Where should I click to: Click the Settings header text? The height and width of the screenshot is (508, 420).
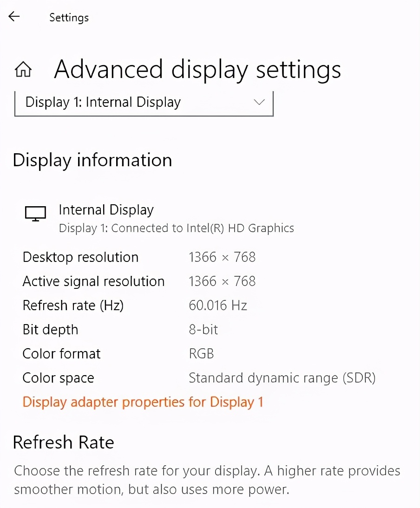point(68,18)
